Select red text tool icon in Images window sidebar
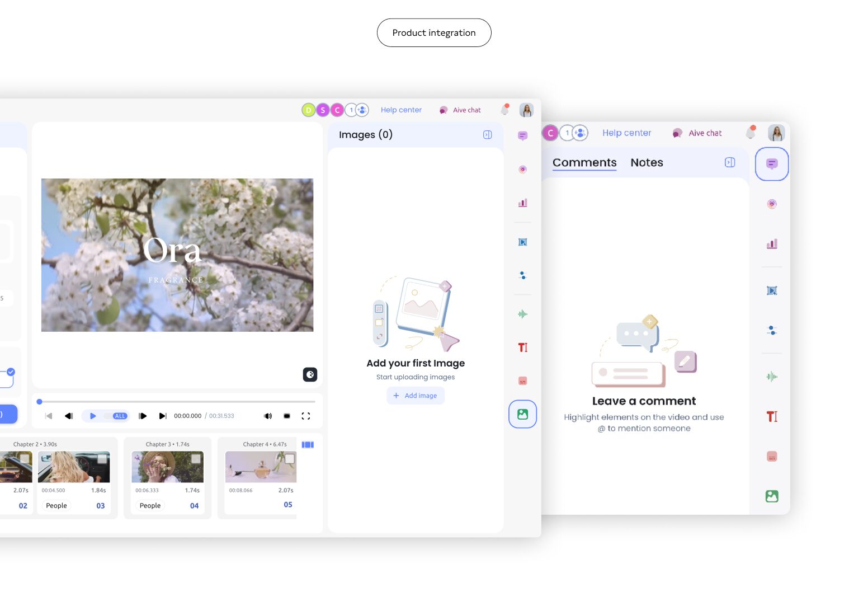Image resolution: width=868 pixels, height=592 pixels. tap(522, 347)
